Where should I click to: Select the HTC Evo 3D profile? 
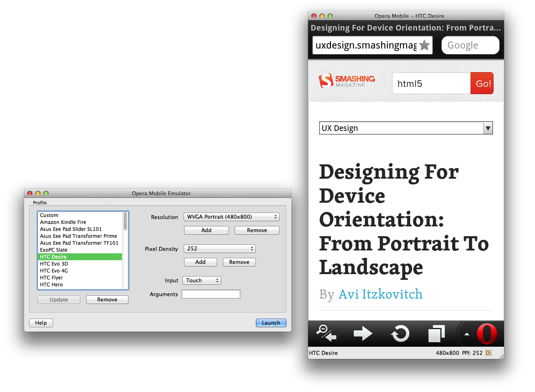(53, 264)
